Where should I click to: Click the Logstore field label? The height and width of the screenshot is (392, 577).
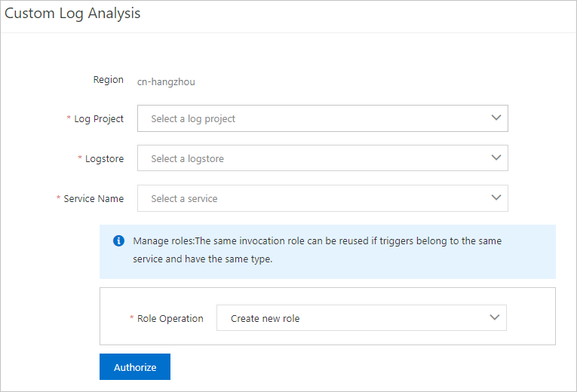click(104, 159)
